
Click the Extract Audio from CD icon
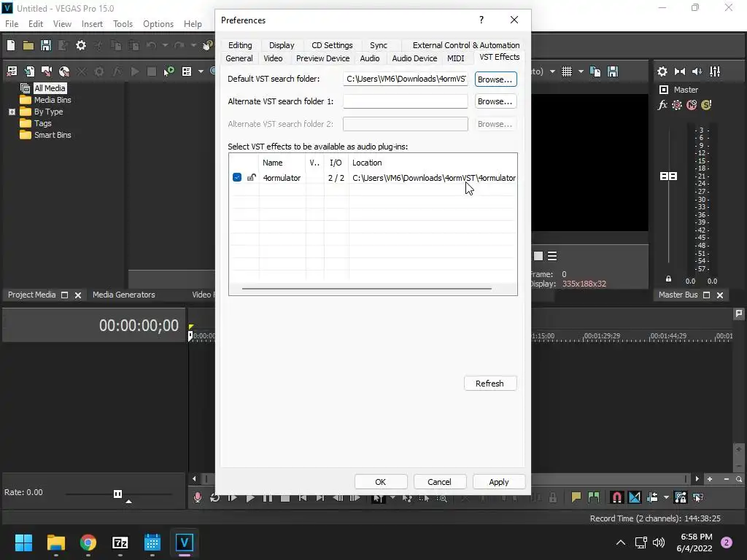64,71
